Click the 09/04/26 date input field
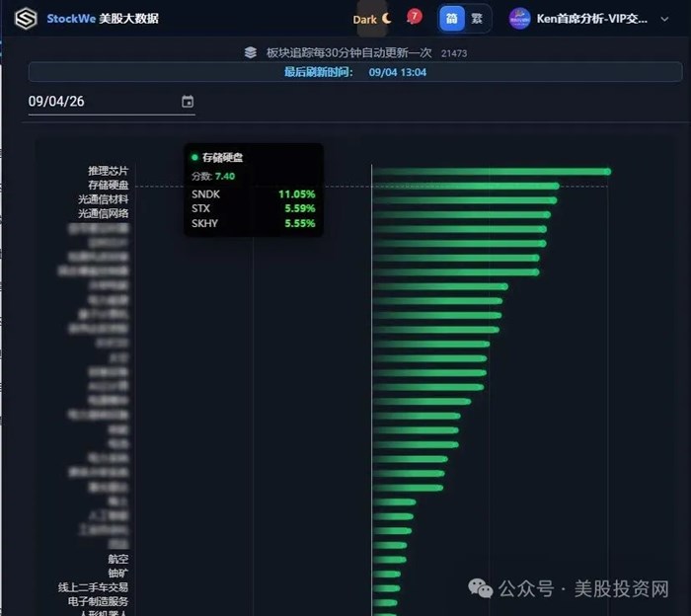691x616 pixels. [112, 102]
